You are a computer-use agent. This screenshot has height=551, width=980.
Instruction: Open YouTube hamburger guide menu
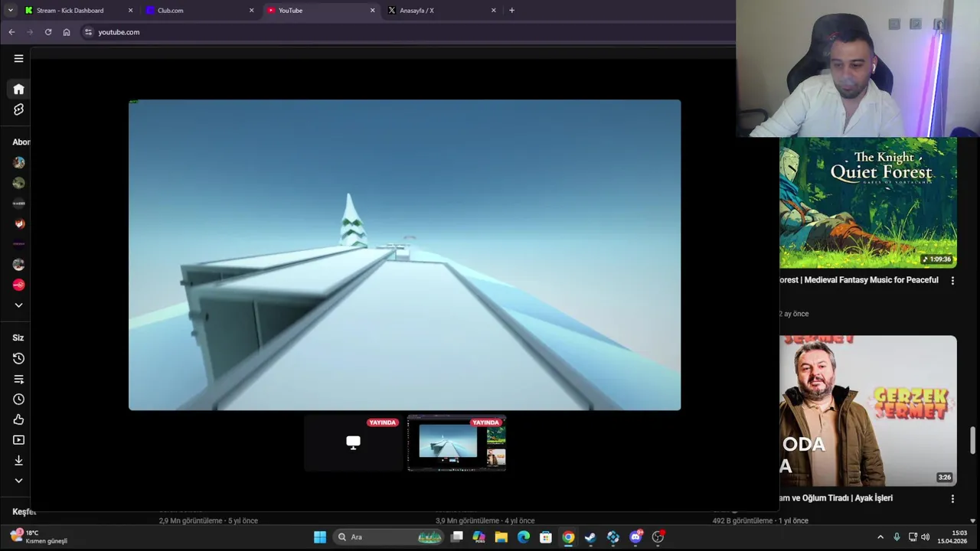(x=18, y=58)
